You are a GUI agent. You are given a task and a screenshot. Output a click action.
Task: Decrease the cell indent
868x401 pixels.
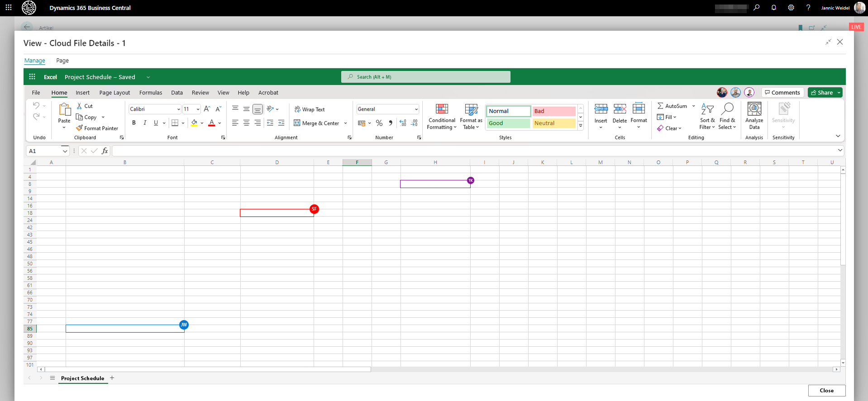[x=270, y=123]
